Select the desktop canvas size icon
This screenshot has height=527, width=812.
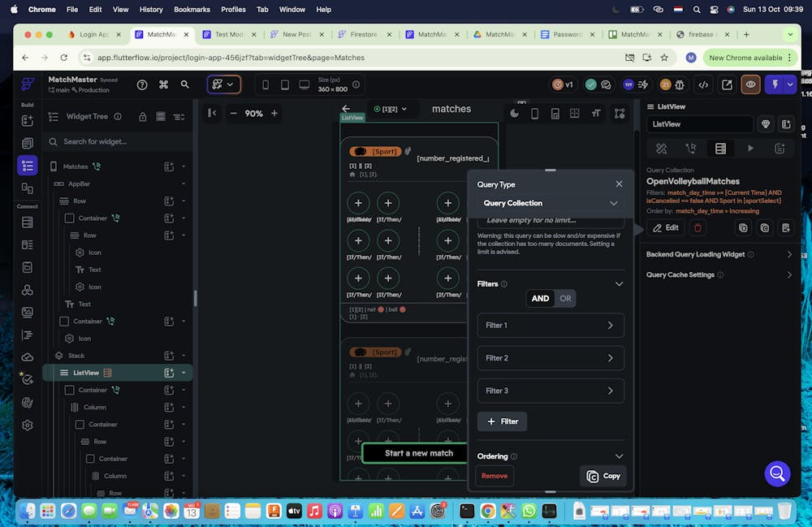coord(304,84)
